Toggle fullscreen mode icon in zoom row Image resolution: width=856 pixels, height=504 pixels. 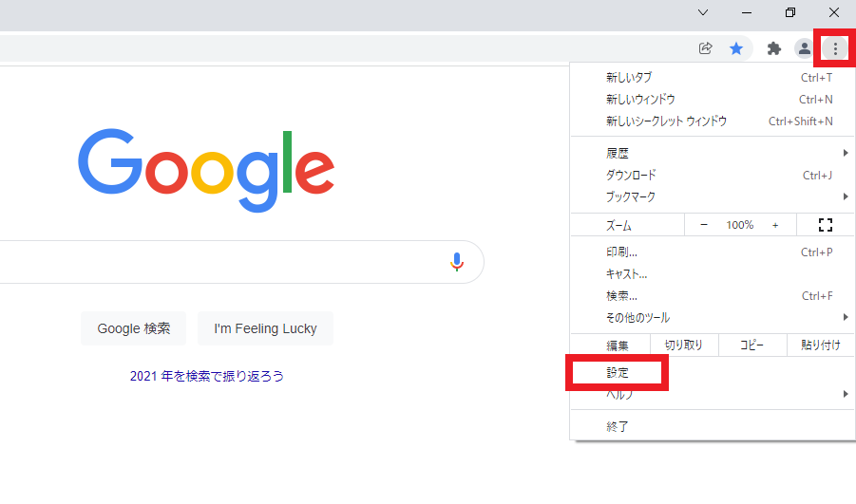(825, 225)
